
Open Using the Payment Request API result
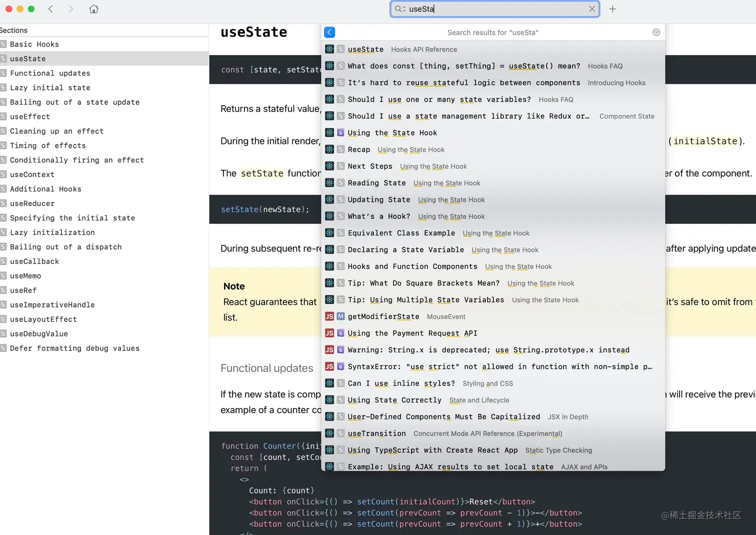pos(412,333)
